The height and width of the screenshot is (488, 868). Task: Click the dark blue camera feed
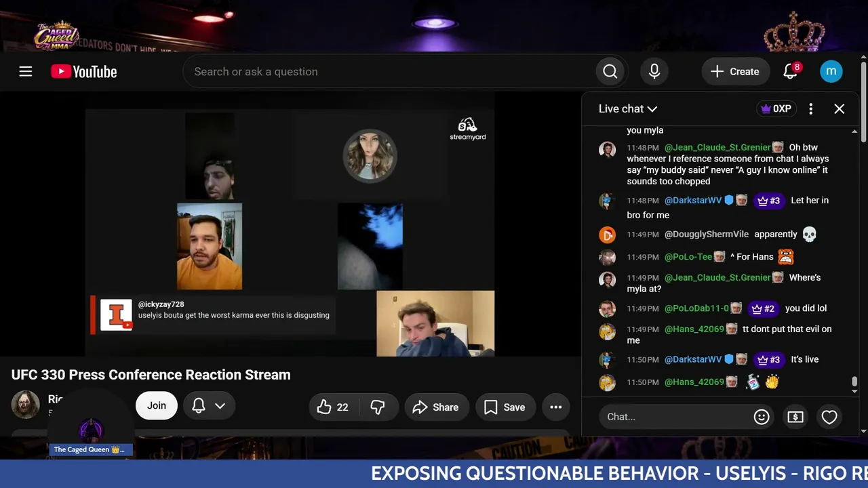point(370,247)
